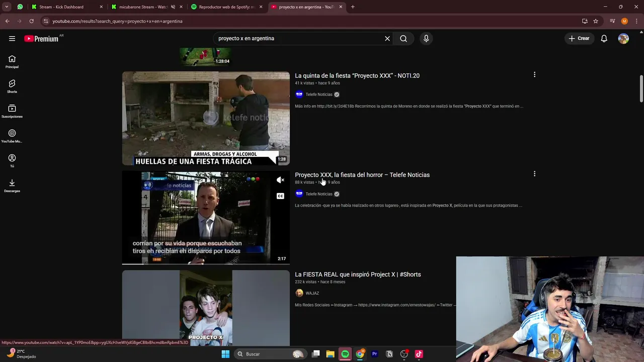Open La quinta de la fiesta video title
644x362 pixels.
click(357, 75)
